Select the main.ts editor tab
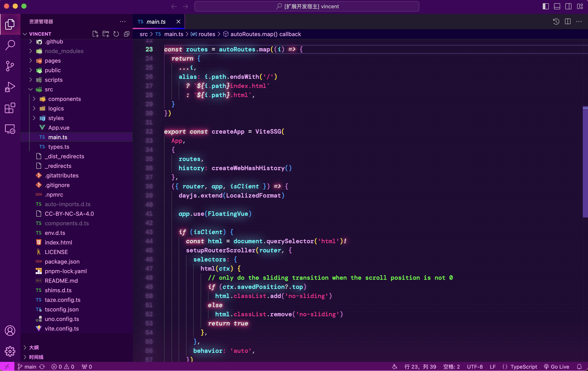 point(156,22)
